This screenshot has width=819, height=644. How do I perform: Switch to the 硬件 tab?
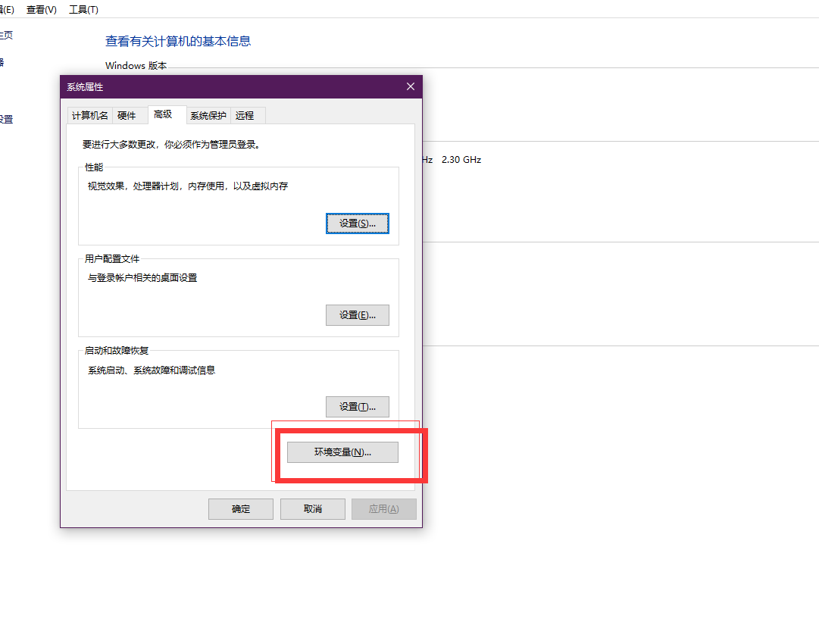point(127,115)
